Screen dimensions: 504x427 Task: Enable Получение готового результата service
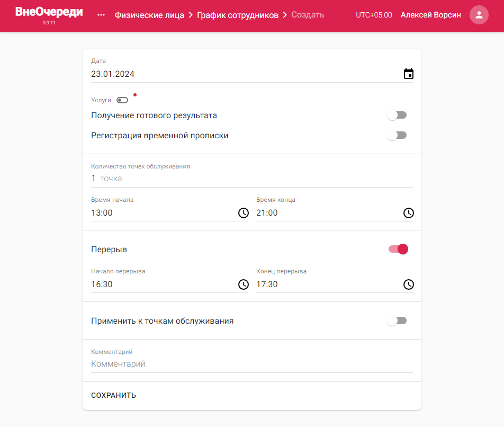tap(397, 115)
